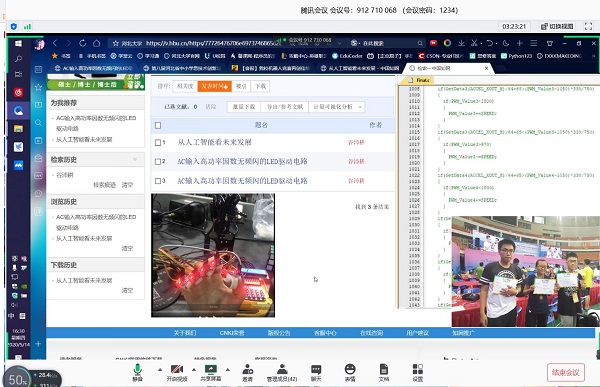This screenshot has width=600, height=387.
Task: Open the emoji reactions icon
Action: (350, 369)
